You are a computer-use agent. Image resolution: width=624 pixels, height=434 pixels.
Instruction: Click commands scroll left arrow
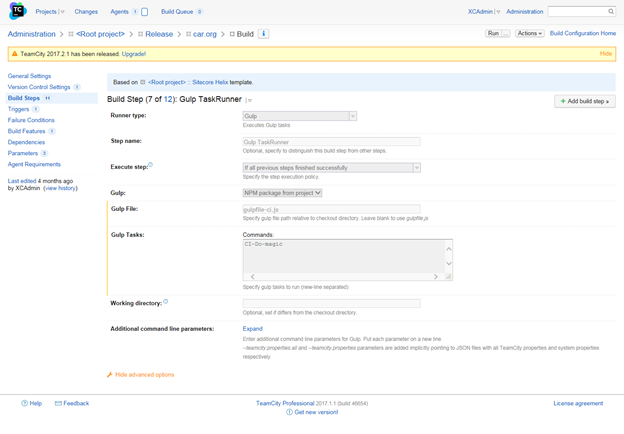[252, 276]
